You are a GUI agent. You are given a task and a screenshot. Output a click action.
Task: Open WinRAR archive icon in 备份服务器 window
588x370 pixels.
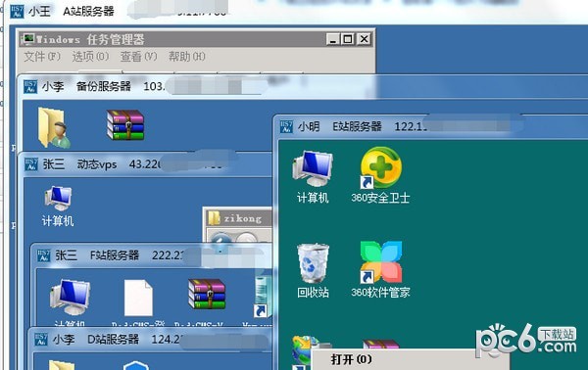coord(125,125)
